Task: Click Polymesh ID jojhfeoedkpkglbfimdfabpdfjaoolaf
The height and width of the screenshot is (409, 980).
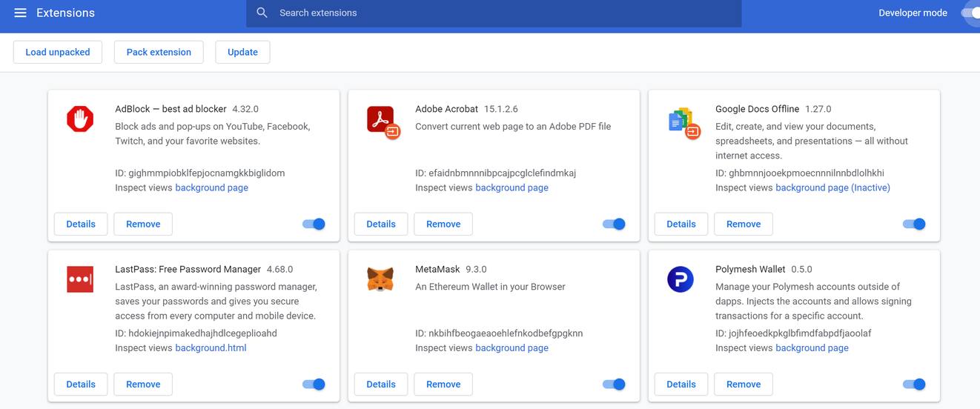Action: 793,333
